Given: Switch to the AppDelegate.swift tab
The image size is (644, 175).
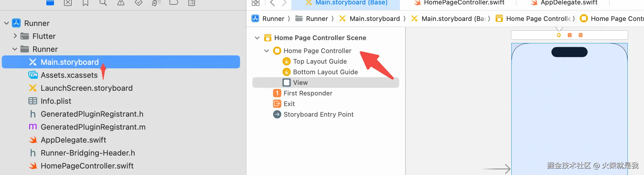Looking at the screenshot, I should point(569,3).
